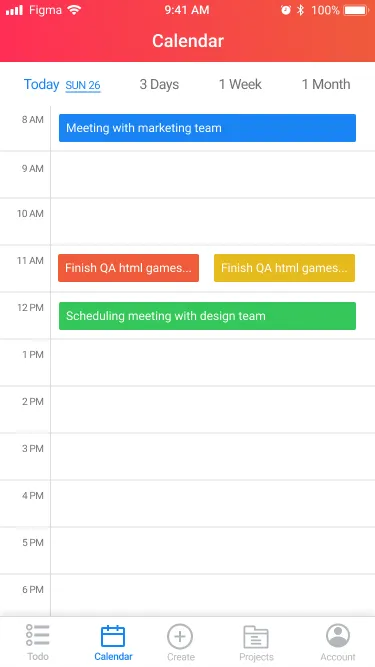Switch to the 1 Month view

pyautogui.click(x=326, y=84)
